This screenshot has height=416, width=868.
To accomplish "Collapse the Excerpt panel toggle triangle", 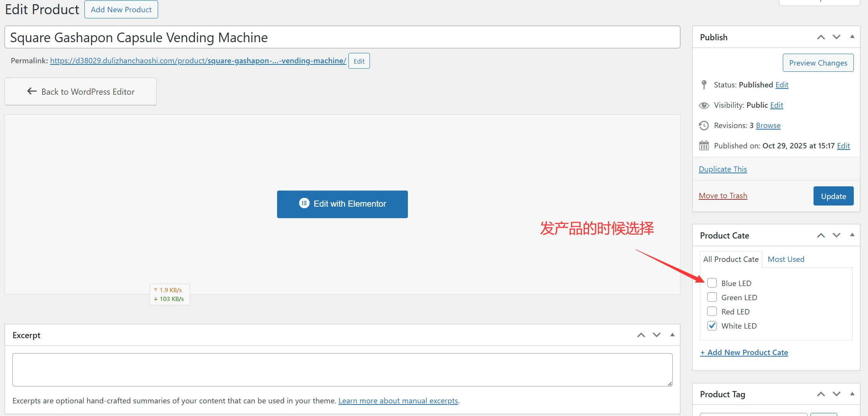I will pyautogui.click(x=672, y=335).
